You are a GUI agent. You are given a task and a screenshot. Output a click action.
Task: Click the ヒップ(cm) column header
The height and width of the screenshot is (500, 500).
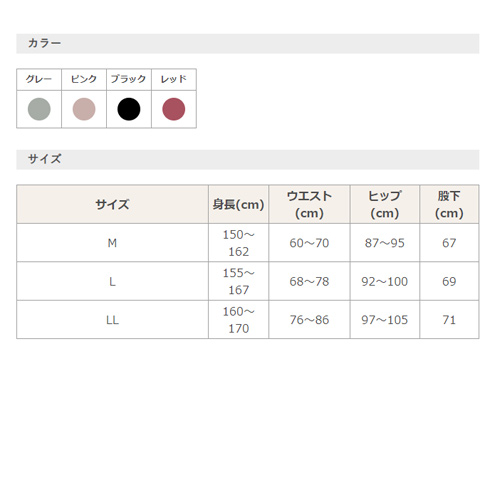pyautogui.click(x=385, y=204)
